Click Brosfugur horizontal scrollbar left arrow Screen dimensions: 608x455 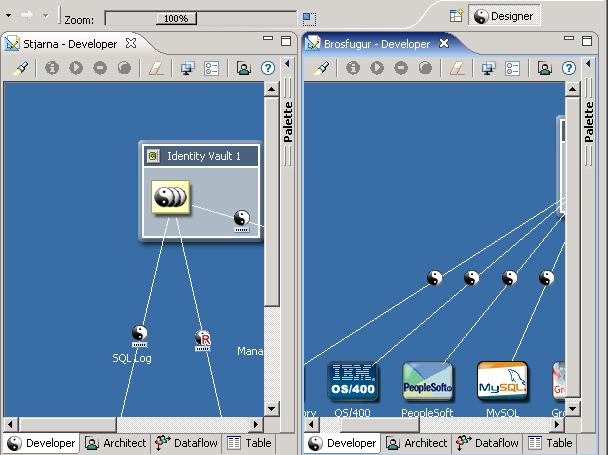(x=311, y=424)
